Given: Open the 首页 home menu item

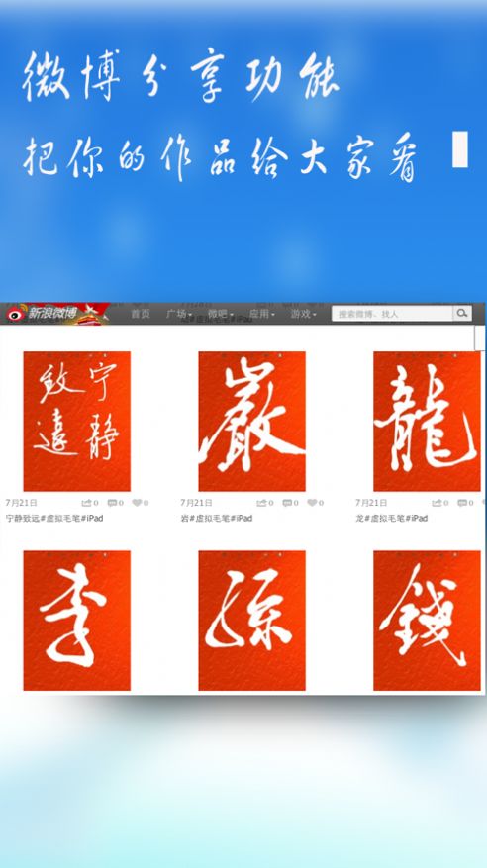Looking at the screenshot, I should (x=140, y=314).
